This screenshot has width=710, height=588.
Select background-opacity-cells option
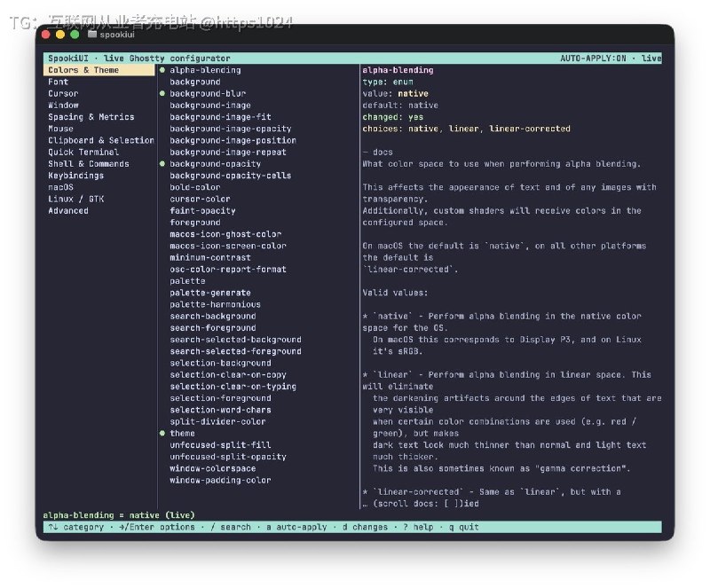(x=231, y=176)
